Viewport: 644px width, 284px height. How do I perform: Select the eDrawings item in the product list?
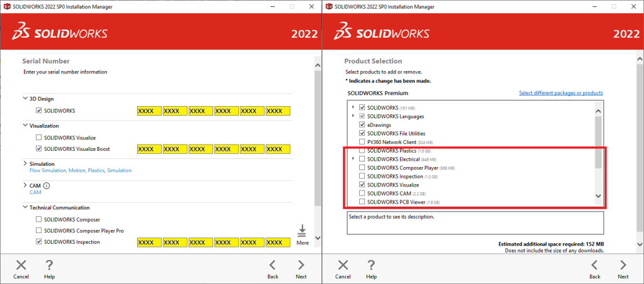(379, 124)
